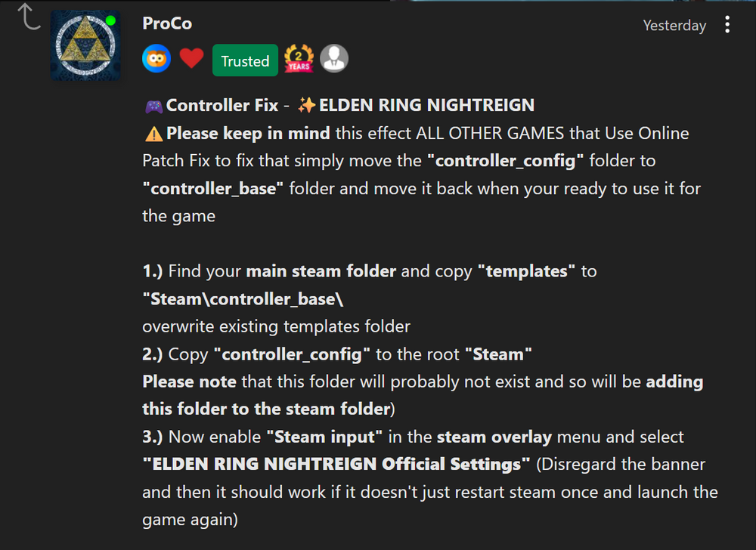Click the green online status dot
The image size is (756, 550).
(x=110, y=20)
